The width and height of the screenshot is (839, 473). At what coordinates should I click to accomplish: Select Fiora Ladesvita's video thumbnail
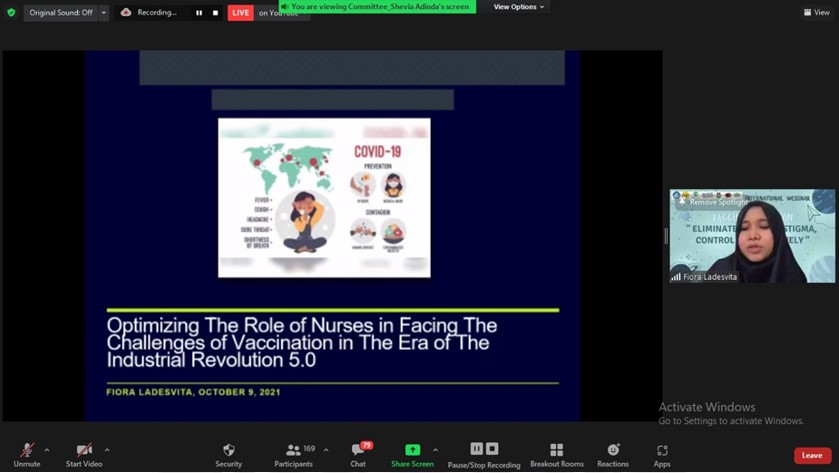pyautogui.click(x=752, y=240)
